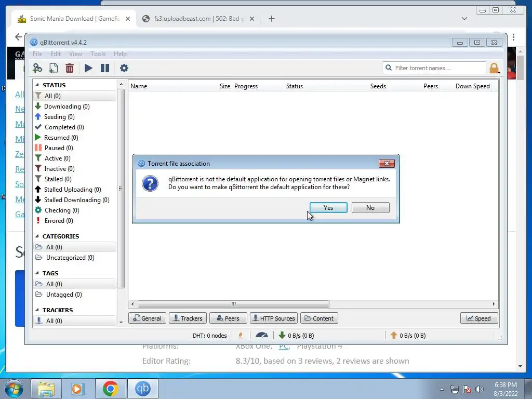Click the network tray icon

click(454, 389)
